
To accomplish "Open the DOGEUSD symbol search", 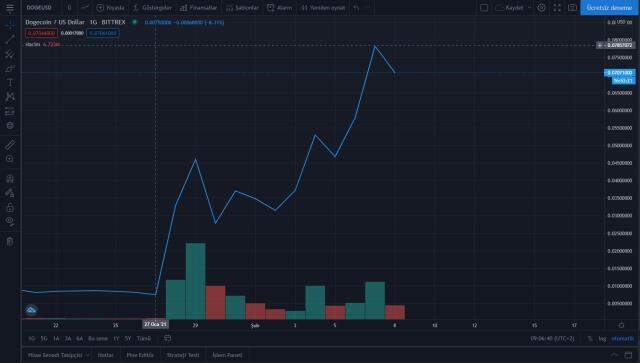I will (39, 7).
